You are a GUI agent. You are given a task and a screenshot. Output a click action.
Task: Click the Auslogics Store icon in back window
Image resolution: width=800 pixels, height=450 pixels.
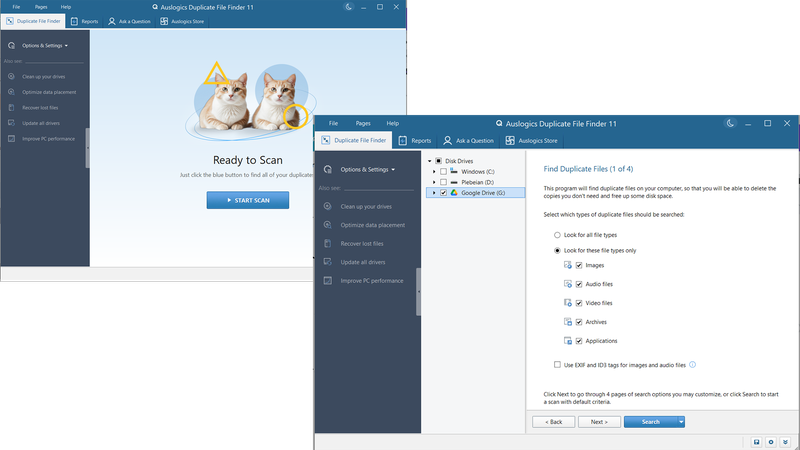[164, 21]
